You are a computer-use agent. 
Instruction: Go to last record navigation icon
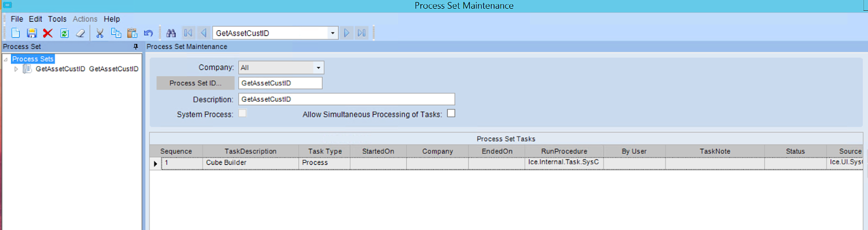tap(361, 33)
